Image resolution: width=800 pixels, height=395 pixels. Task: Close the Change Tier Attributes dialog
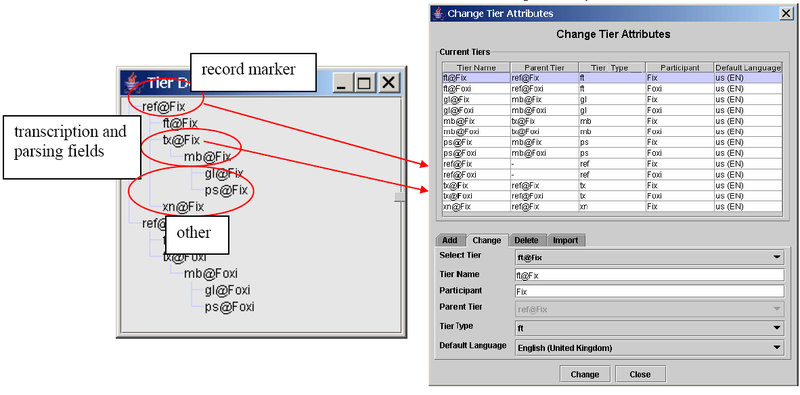786,14
